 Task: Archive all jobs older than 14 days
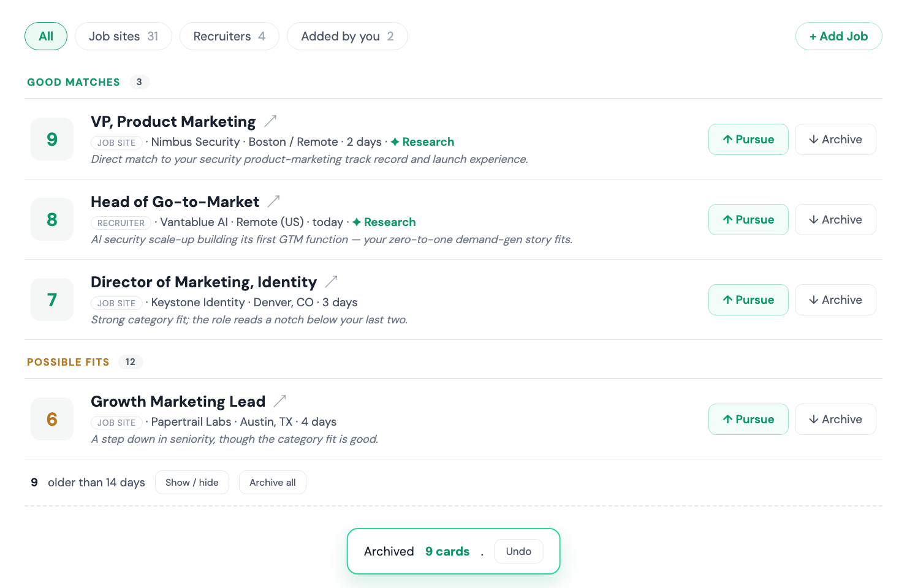(x=273, y=482)
